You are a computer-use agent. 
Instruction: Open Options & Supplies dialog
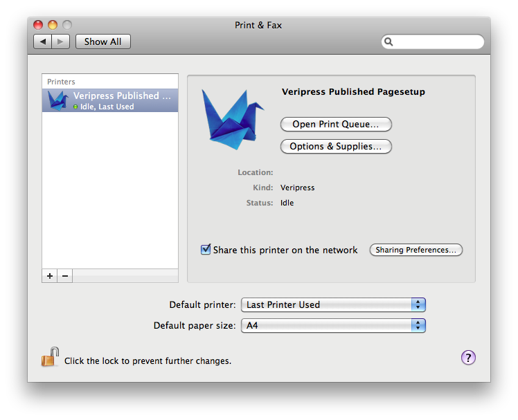[x=336, y=146]
